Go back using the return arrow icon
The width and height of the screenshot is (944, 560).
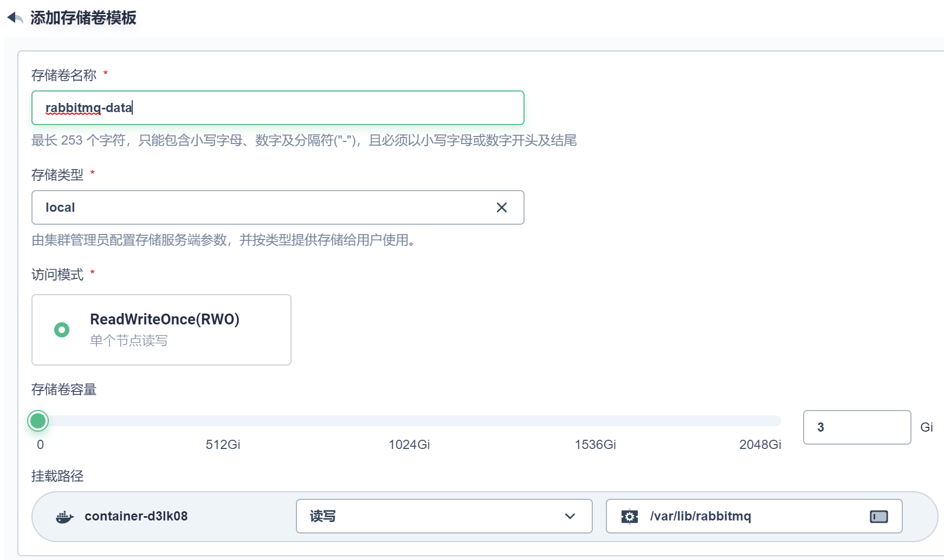point(15,18)
